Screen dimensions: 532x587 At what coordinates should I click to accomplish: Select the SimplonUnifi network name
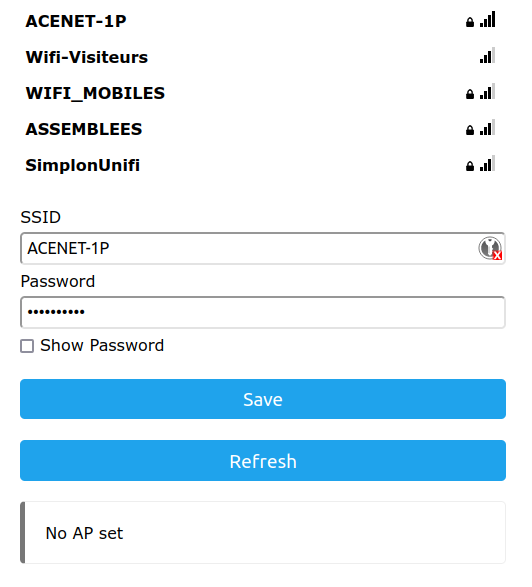[83, 165]
